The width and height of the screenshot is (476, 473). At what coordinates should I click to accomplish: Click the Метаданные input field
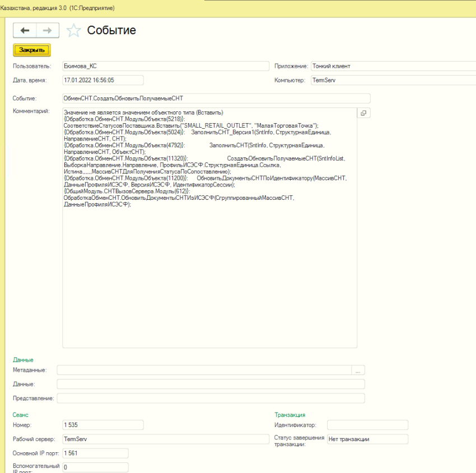click(204, 370)
